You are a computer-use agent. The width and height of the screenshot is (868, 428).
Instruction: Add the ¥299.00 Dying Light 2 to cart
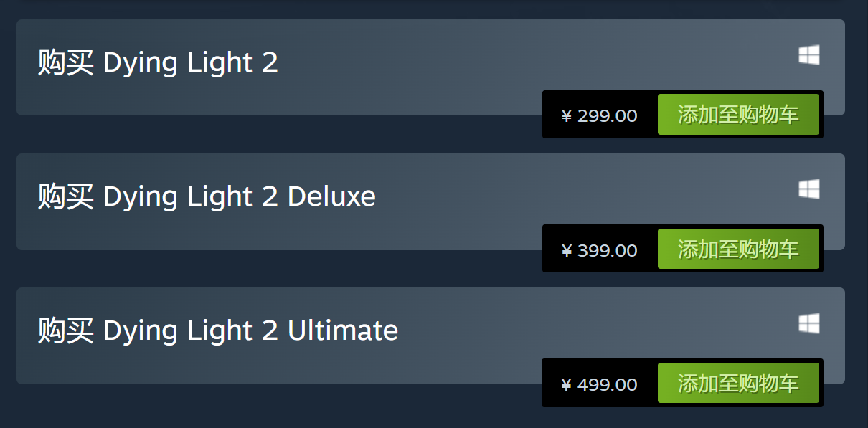(738, 115)
